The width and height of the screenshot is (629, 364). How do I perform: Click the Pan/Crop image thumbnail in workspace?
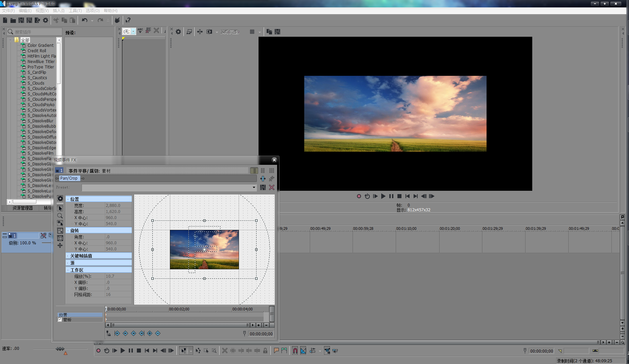click(204, 249)
